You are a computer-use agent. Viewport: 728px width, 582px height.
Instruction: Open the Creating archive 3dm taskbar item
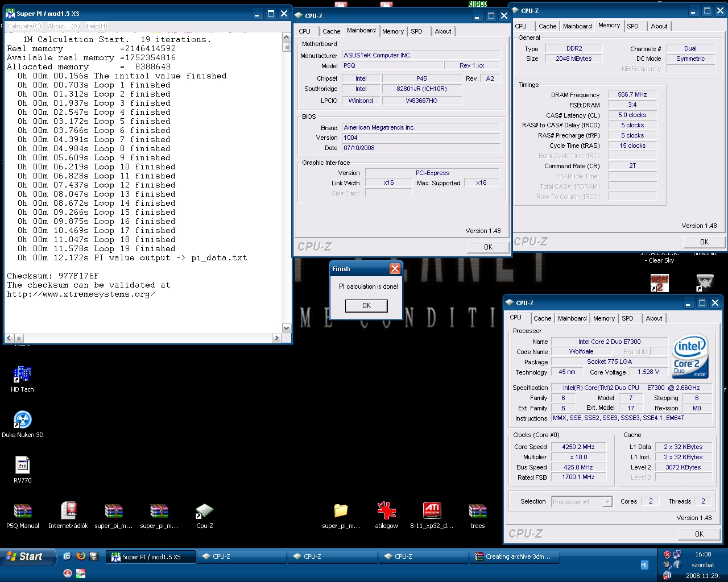(515, 557)
